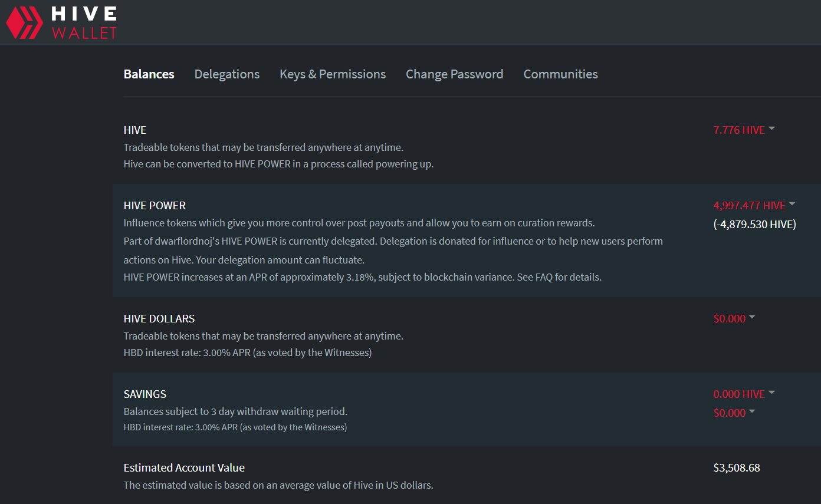Screen dimensions: 821x504
Task: Click HBD interest rate text under HIVE DOLLARS
Action: 248,353
